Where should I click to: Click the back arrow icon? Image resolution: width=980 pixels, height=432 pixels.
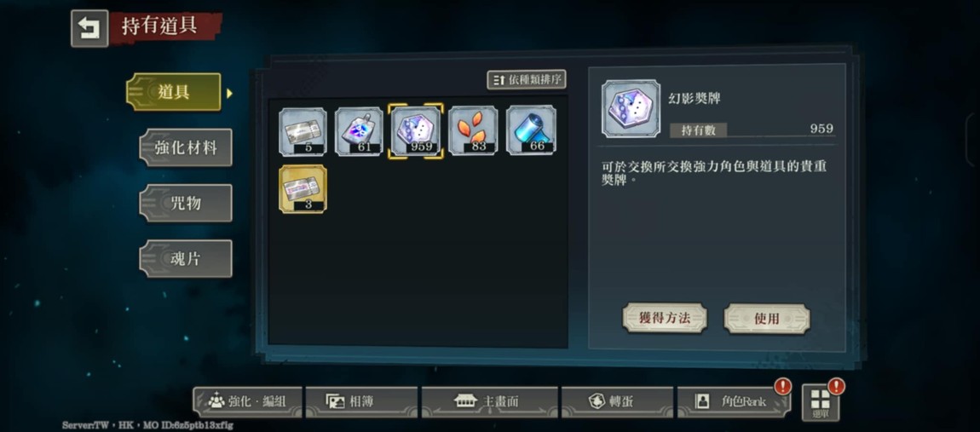[89, 28]
